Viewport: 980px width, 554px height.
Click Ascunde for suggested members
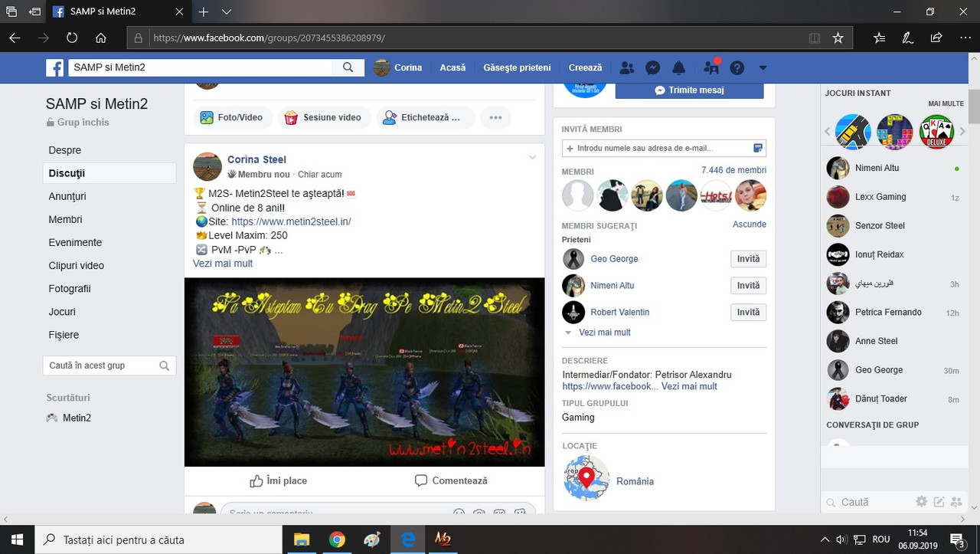(750, 225)
